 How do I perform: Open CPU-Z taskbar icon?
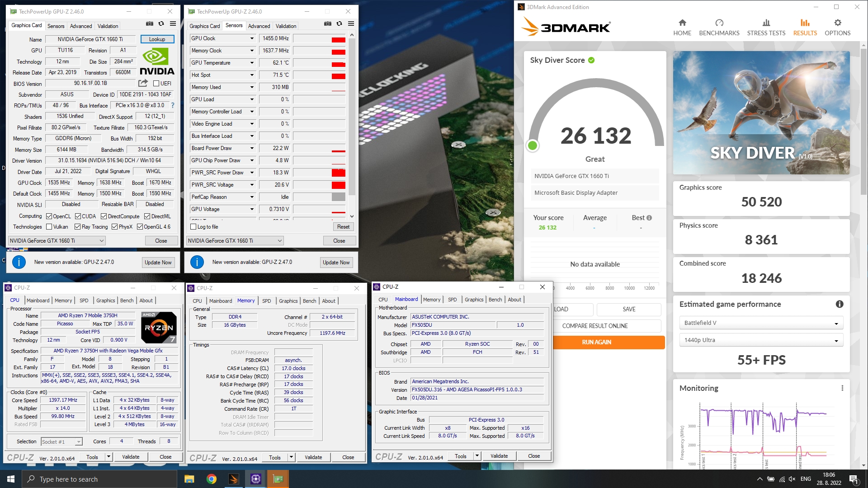pyautogui.click(x=255, y=479)
